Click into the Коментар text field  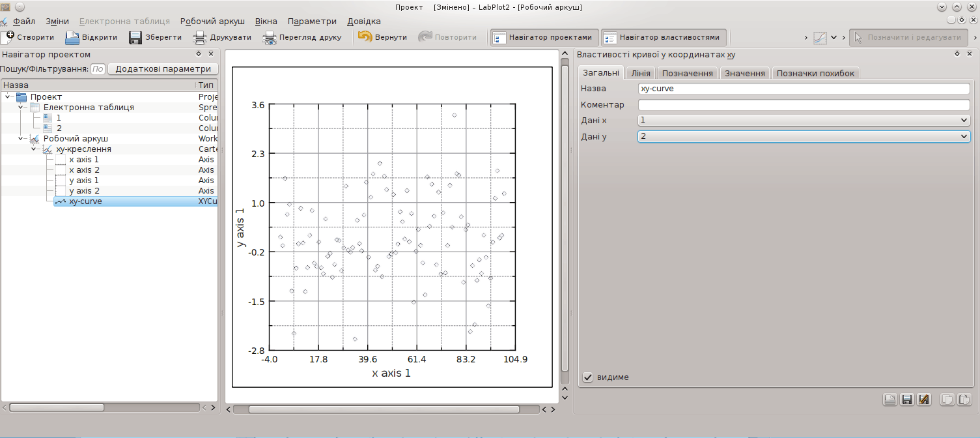point(804,104)
